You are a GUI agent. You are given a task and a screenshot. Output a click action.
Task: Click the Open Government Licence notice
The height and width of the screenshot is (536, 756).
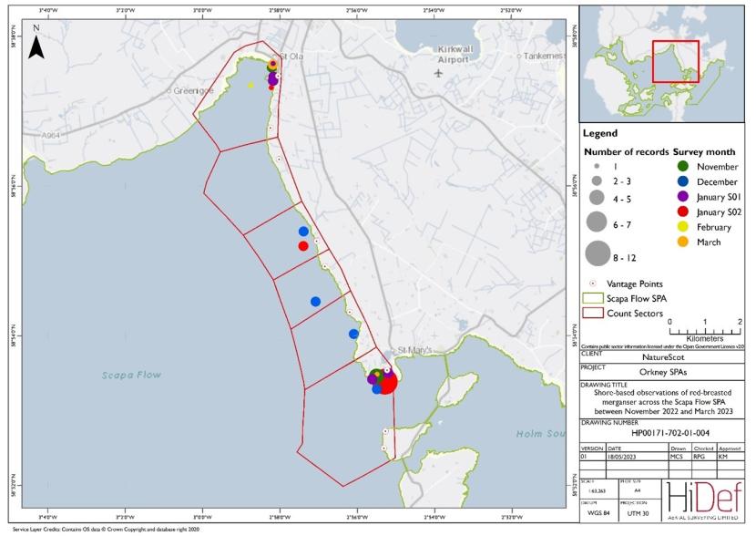coord(663,346)
